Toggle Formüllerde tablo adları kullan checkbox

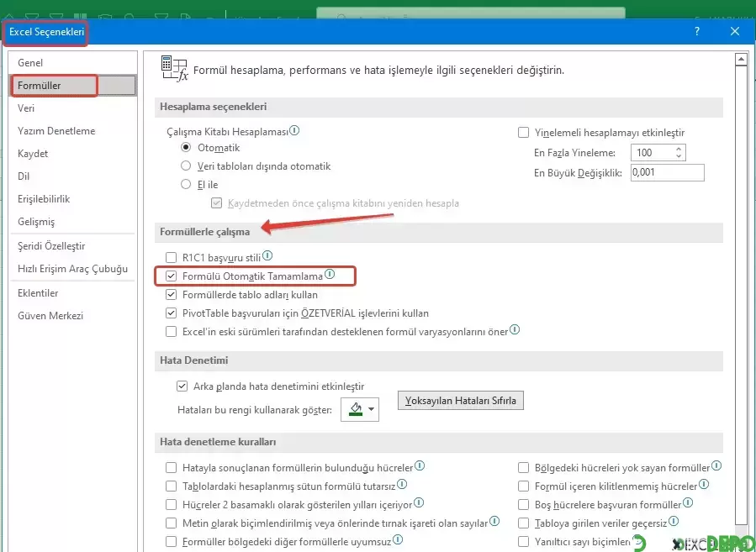172,294
